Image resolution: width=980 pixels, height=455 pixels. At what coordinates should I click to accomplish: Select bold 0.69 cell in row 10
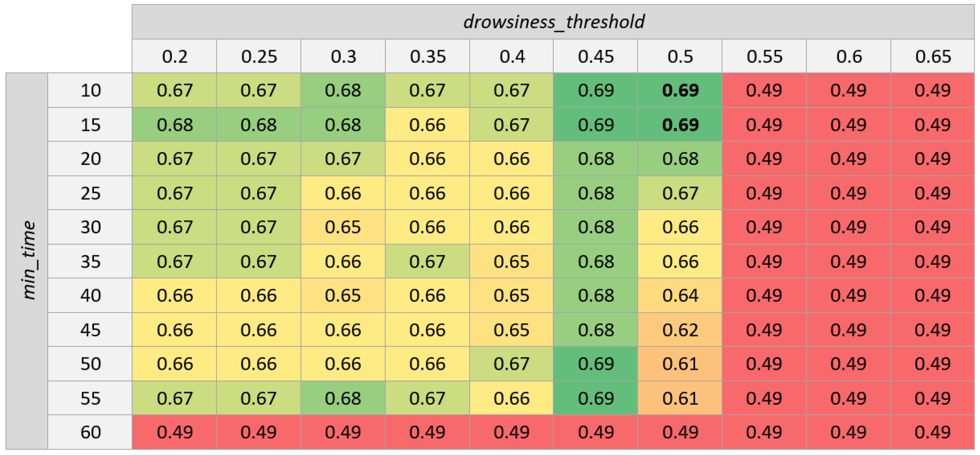tap(680, 90)
